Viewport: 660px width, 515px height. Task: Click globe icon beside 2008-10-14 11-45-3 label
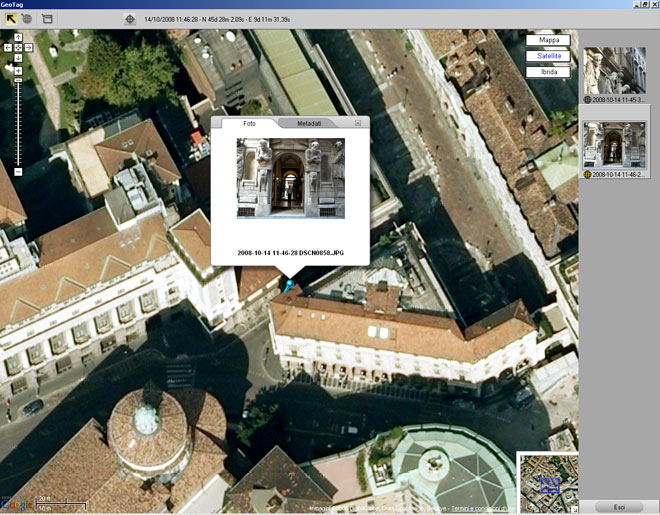588,100
